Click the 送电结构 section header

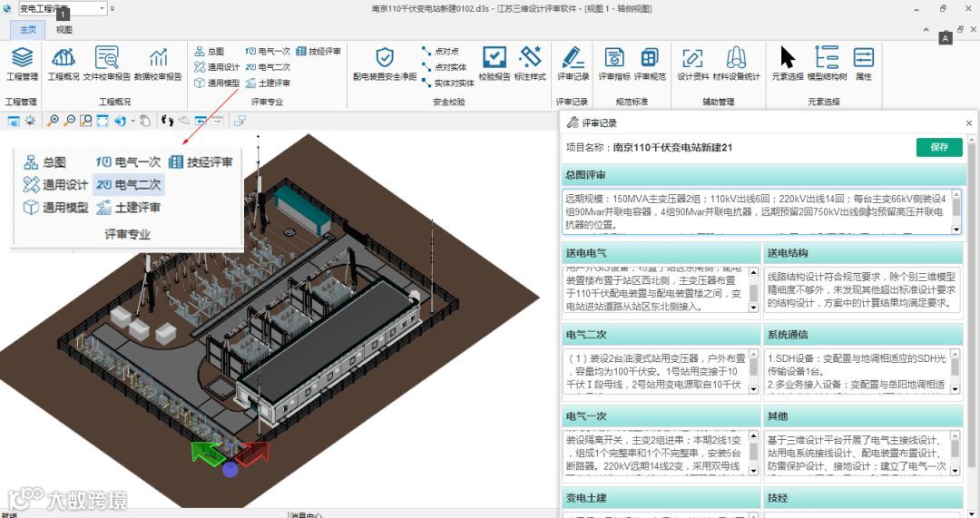pos(863,253)
